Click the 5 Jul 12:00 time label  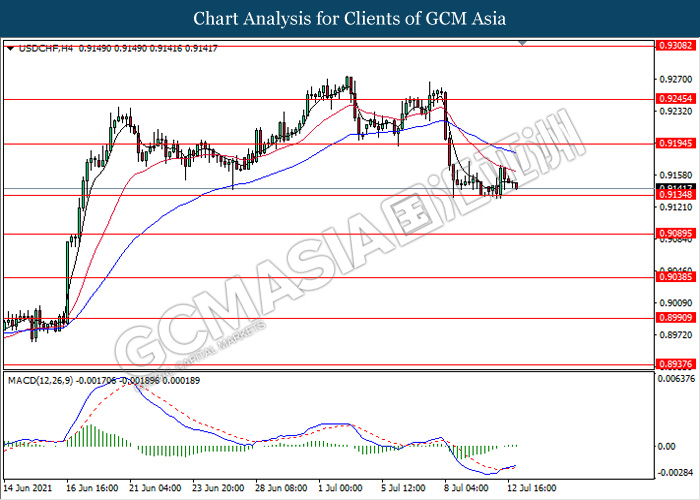click(x=404, y=488)
